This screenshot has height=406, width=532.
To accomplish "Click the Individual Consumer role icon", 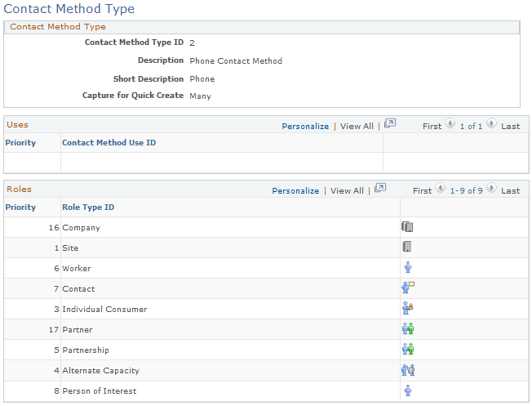I will pyautogui.click(x=407, y=308).
